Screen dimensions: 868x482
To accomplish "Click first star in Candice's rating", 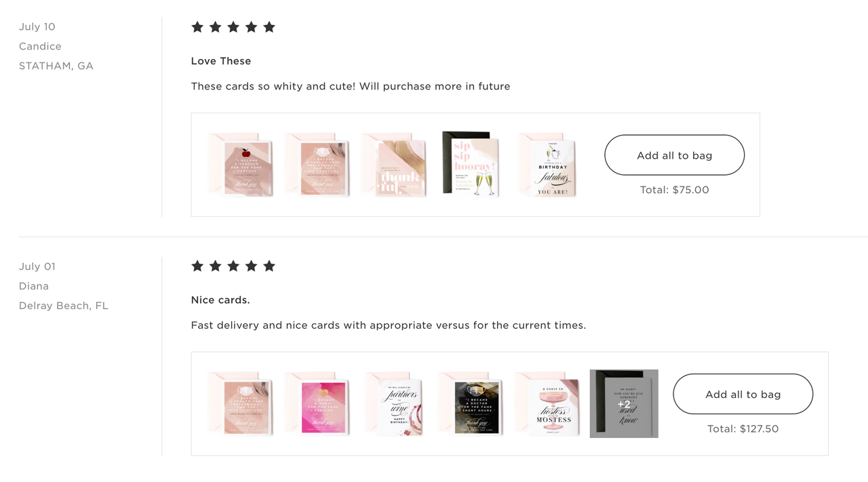I will click(x=197, y=27).
